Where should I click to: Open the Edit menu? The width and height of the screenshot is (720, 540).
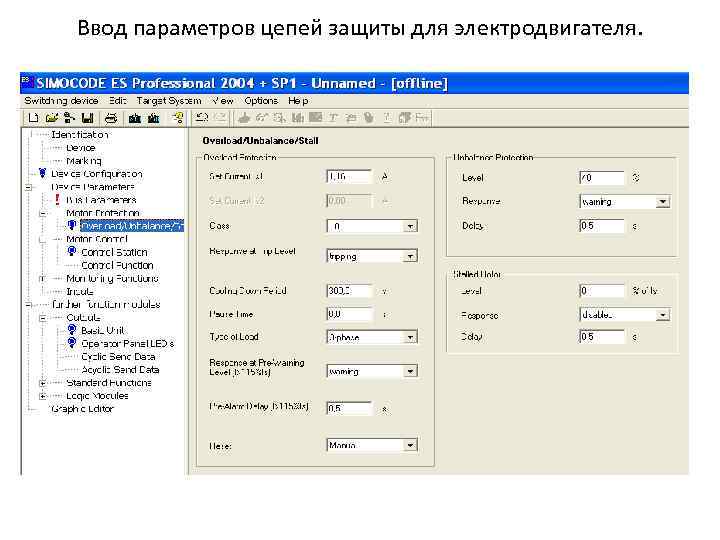tap(118, 101)
